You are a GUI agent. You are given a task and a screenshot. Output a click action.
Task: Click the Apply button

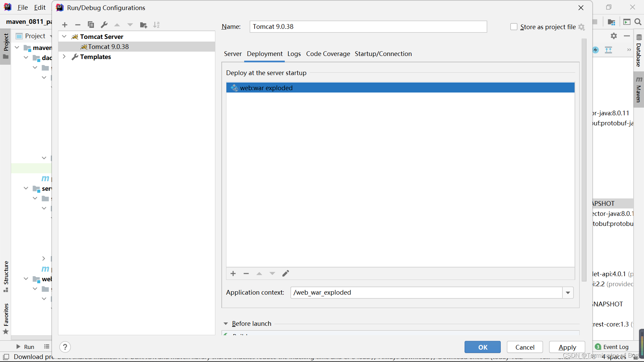click(567, 347)
